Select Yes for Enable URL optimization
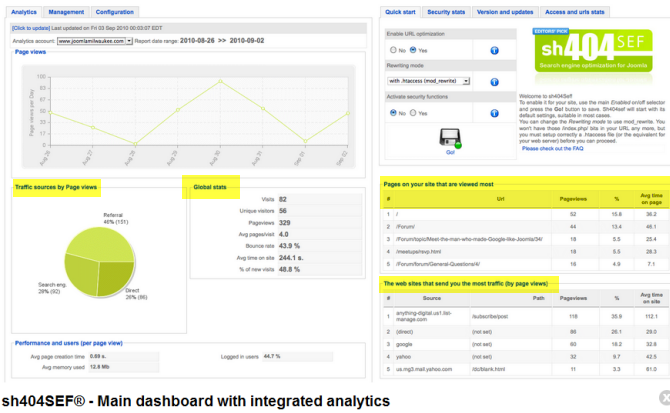Screen dimensions: 670x413 (x=413, y=50)
